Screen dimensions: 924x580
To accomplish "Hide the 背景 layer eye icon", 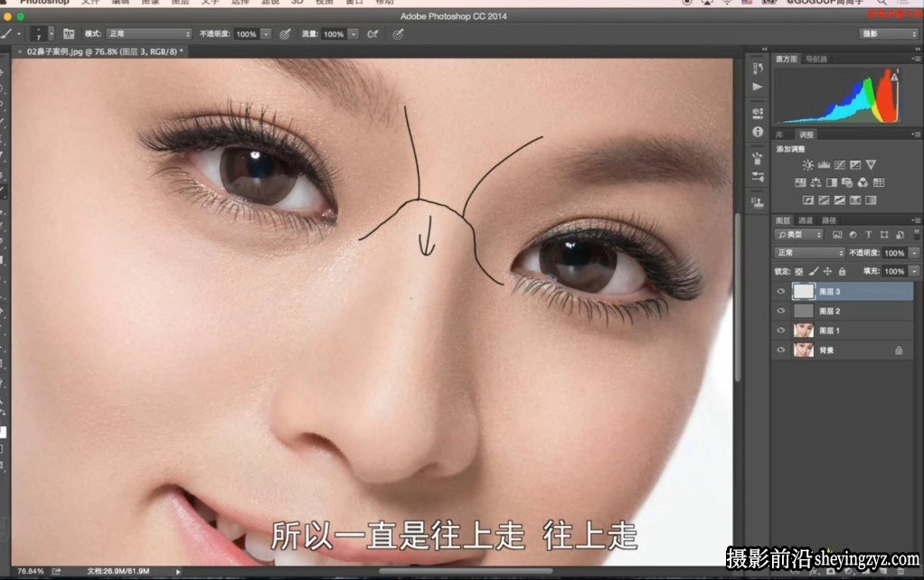I will click(781, 351).
